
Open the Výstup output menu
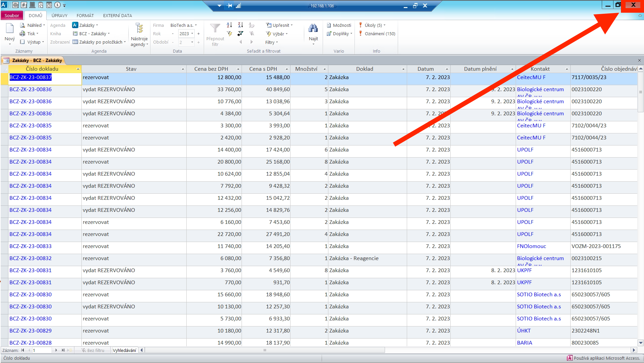click(x=32, y=42)
